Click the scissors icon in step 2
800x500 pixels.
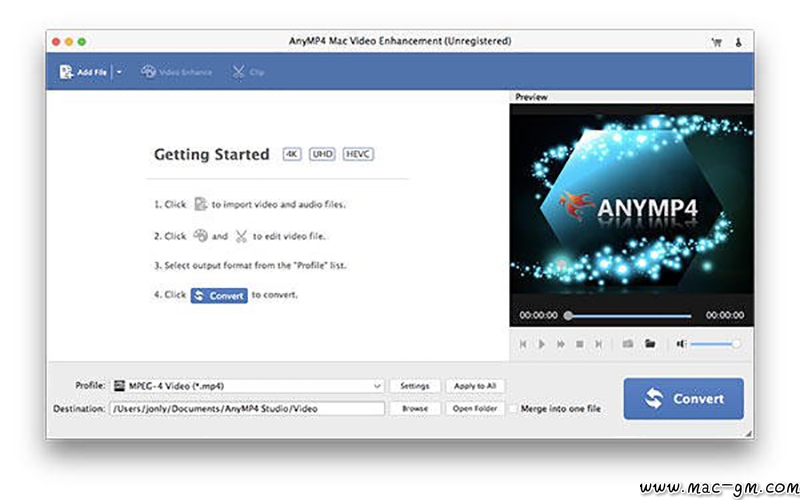tap(241, 236)
